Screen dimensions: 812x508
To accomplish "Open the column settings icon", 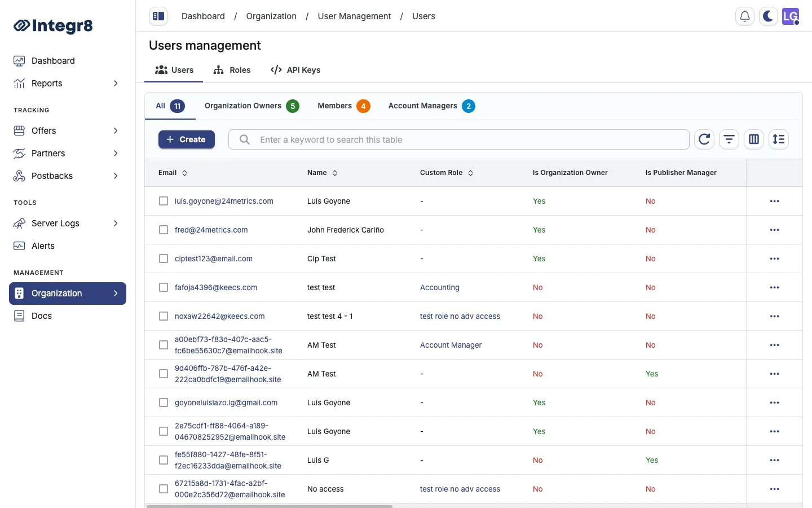I will (x=754, y=139).
